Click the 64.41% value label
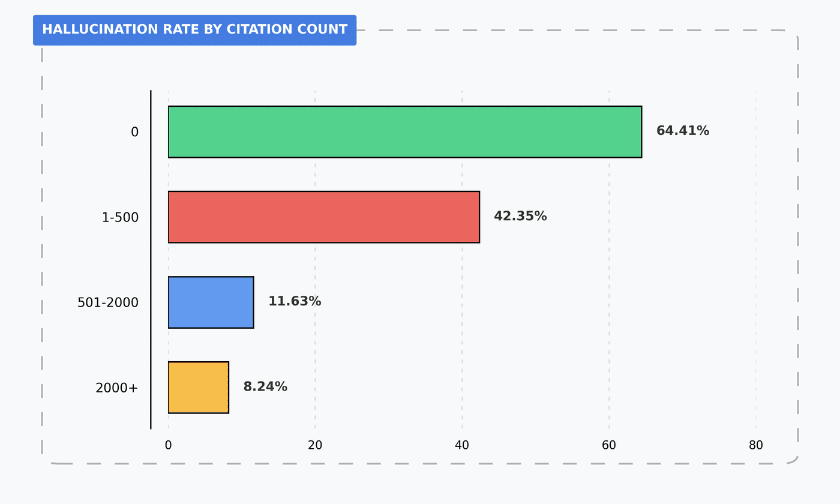The width and height of the screenshot is (840, 504). coord(683,131)
